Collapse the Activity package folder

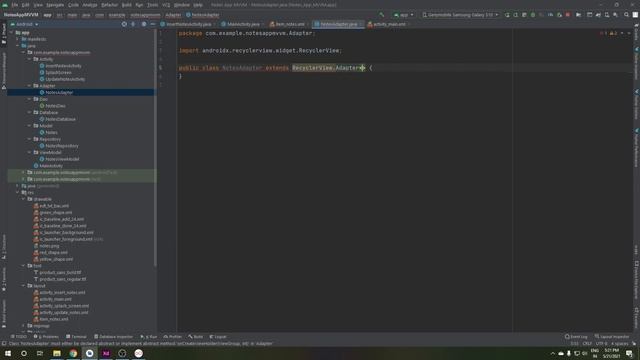pyautogui.click(x=29, y=59)
